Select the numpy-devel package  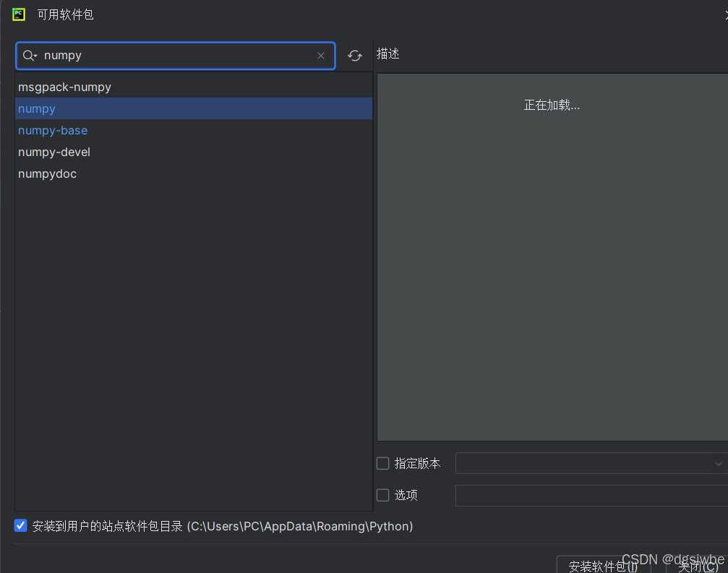(54, 152)
